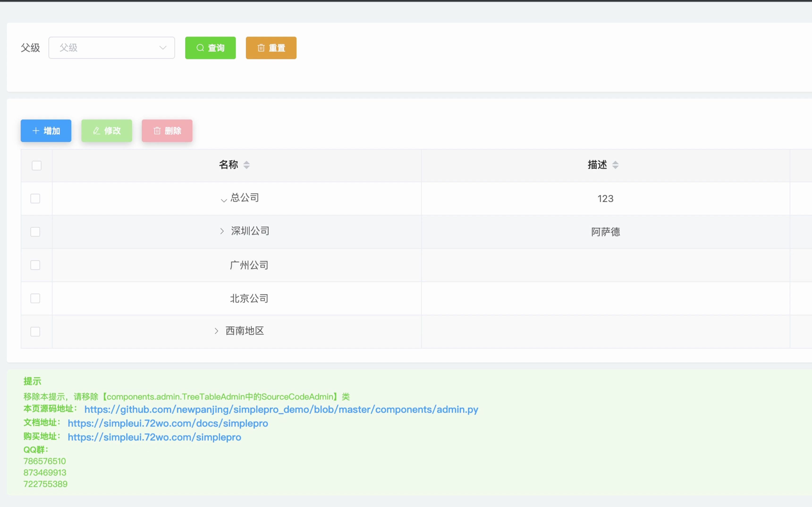
Task: Open the simpleui documentation link
Action: (x=168, y=423)
